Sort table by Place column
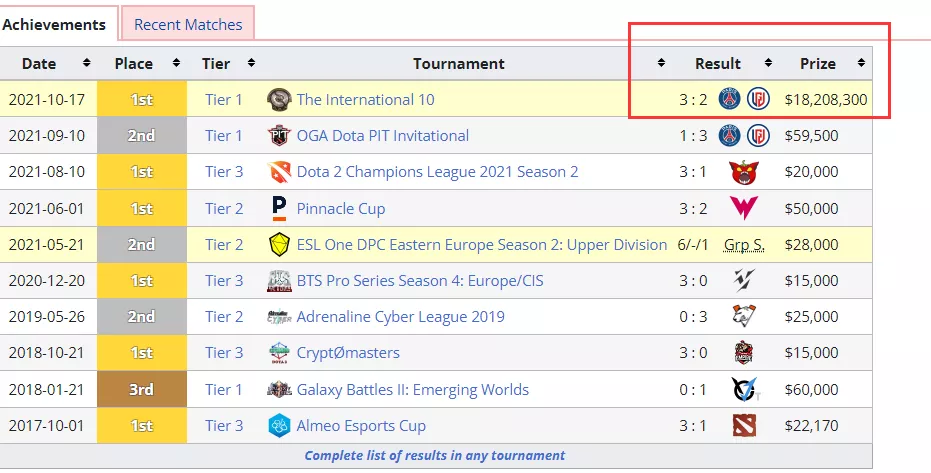Screen dimensions: 931x473 click(x=176, y=64)
